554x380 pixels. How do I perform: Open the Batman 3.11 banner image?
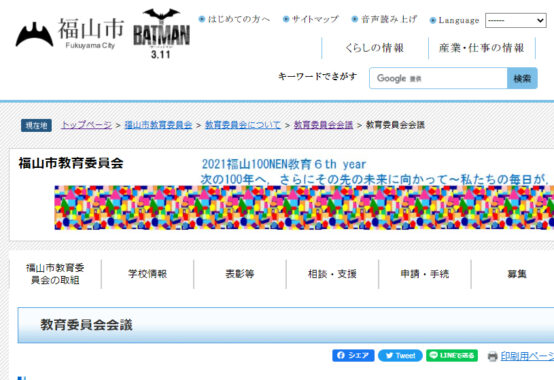point(161,34)
